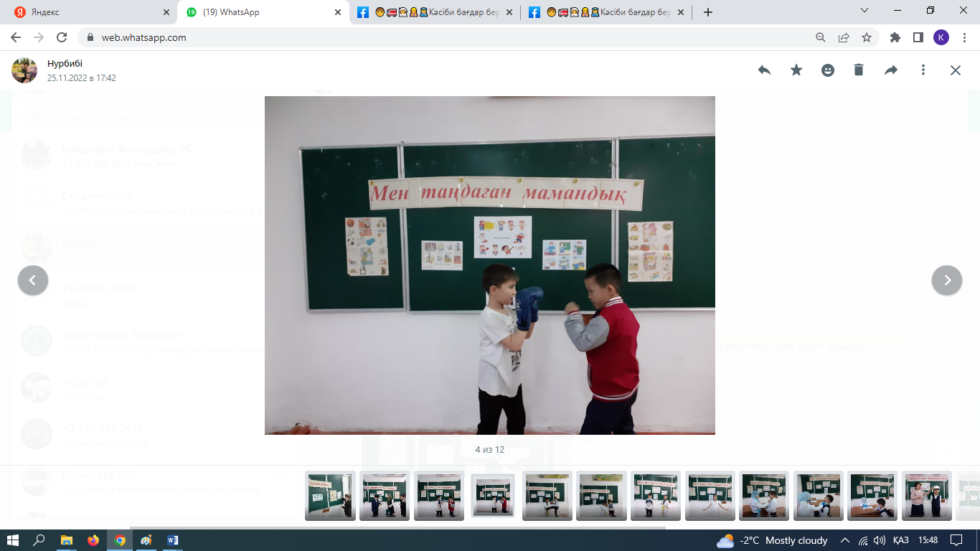Click Нурбібі's profile avatar
Viewport: 980px width, 551px height.
click(24, 70)
